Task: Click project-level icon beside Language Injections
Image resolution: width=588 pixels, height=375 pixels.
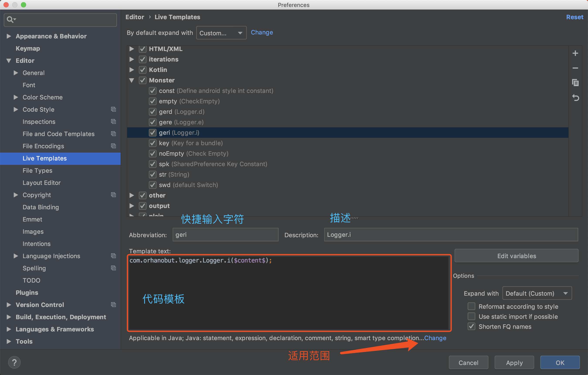Action: [113, 256]
